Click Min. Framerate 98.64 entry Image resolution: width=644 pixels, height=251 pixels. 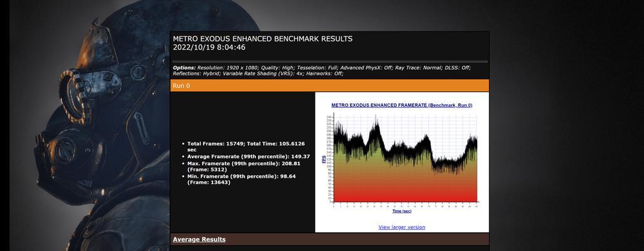click(241, 179)
